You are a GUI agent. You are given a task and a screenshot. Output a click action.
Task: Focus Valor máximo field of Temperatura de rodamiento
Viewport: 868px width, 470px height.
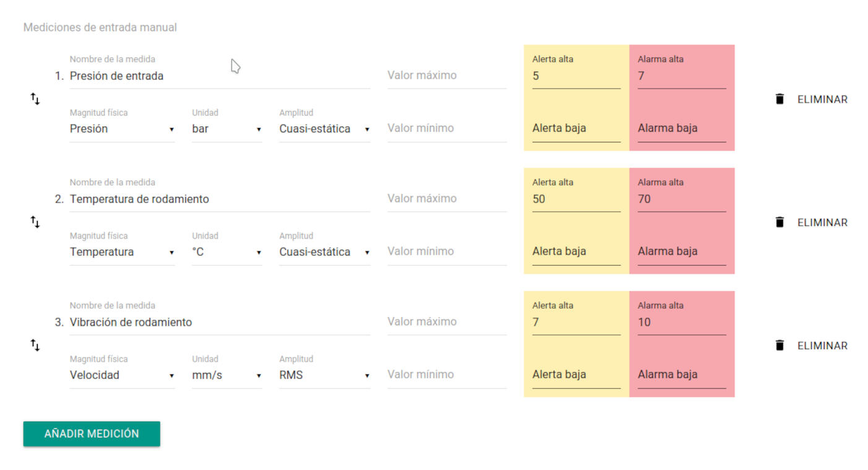447,199
